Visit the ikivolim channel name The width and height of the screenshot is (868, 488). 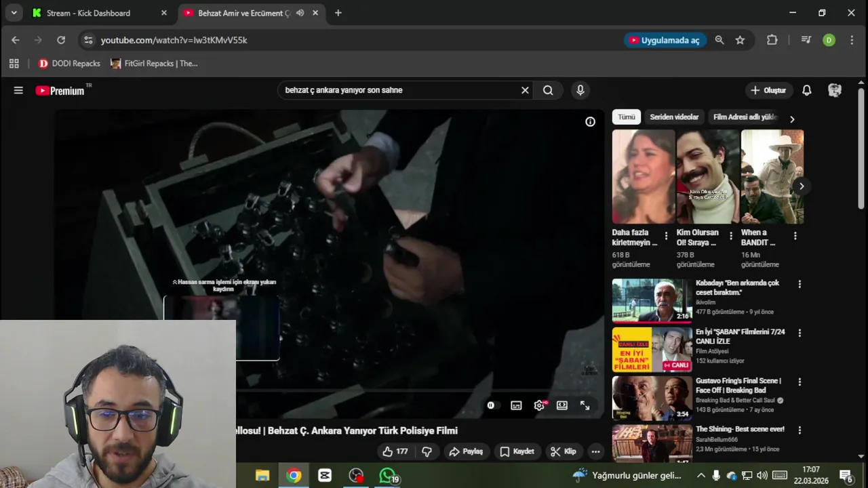(705, 302)
